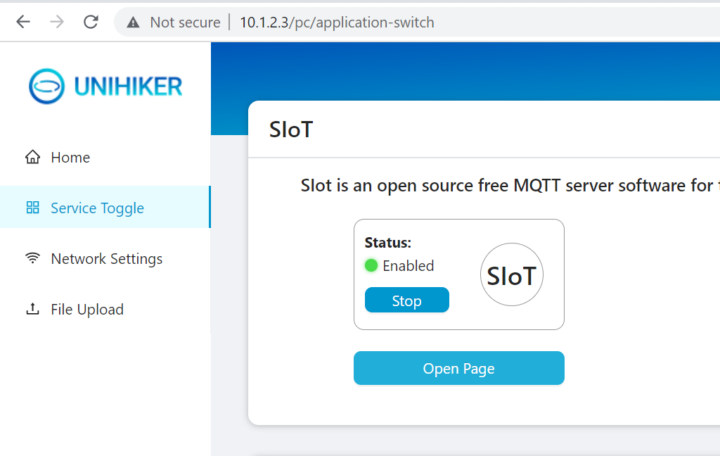Image resolution: width=720 pixels, height=456 pixels.
Task: Click the SIoT panel heading
Action: (291, 129)
